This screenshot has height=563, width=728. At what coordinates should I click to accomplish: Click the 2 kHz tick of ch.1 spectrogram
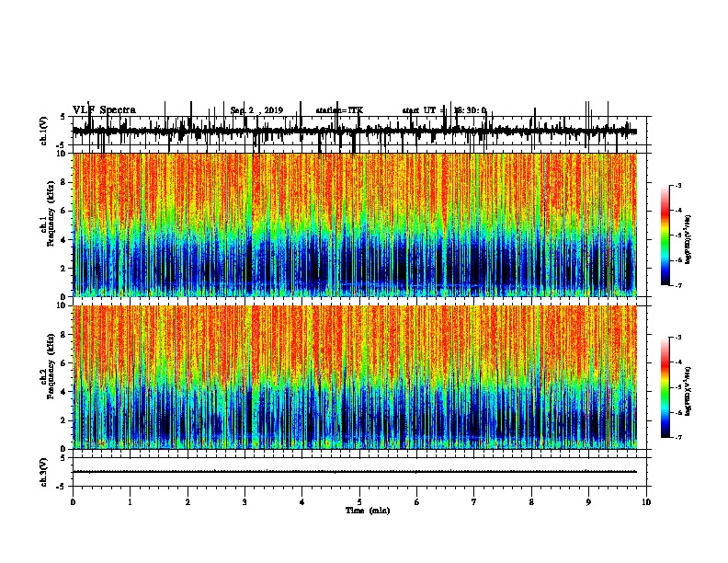64,268
